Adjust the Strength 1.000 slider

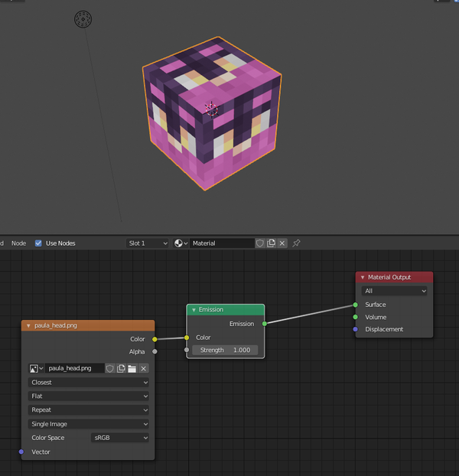coord(225,350)
